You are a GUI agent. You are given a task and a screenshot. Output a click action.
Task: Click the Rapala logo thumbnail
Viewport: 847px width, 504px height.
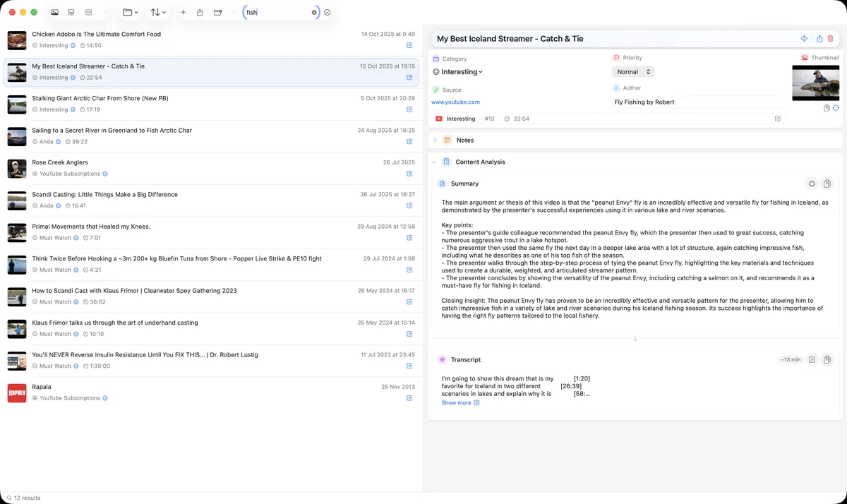pos(17,393)
